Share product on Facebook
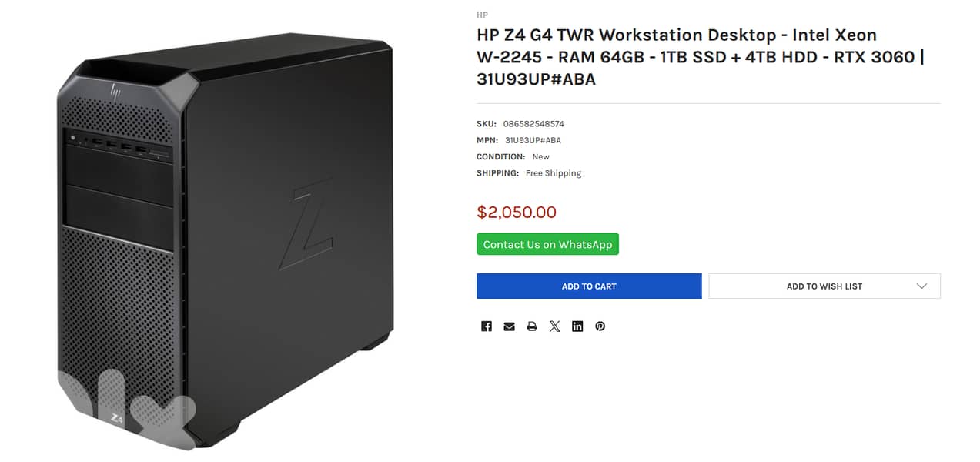Viewport: 980px width, 462px height. click(x=486, y=326)
